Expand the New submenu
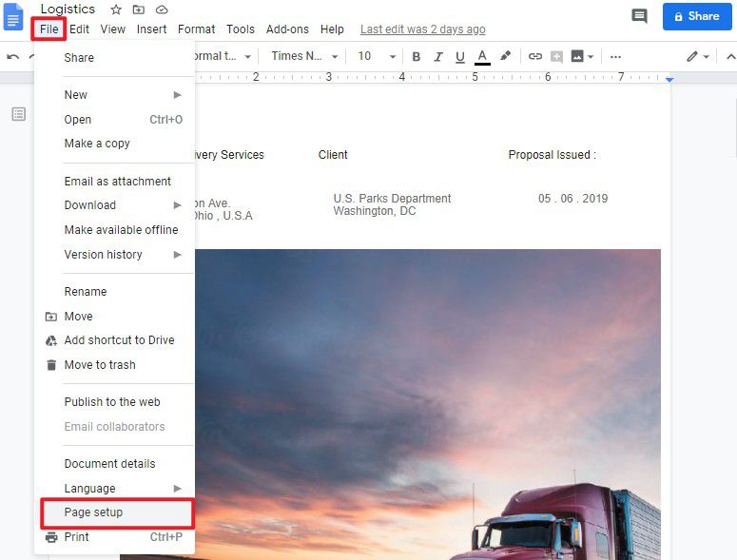The height and width of the screenshot is (560, 737). click(x=114, y=95)
